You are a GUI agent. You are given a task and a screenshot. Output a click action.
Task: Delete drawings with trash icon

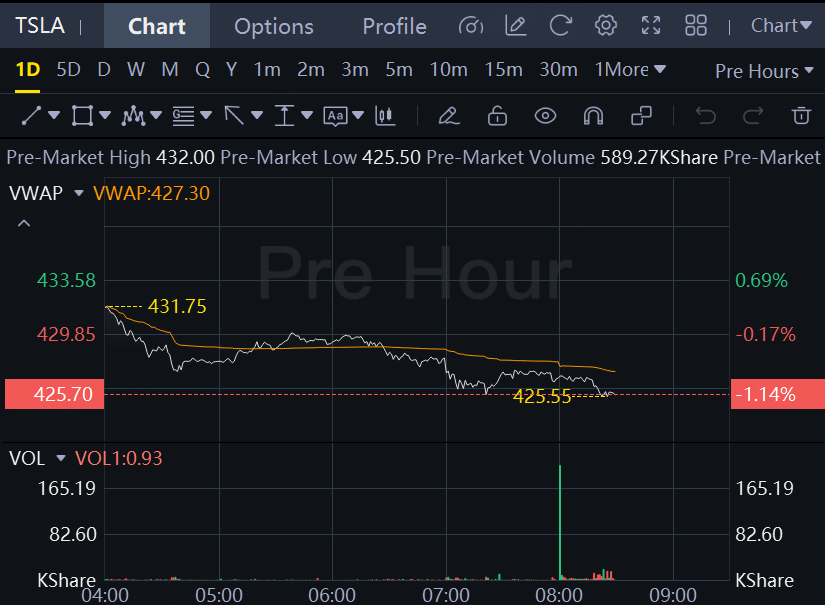tap(801, 116)
